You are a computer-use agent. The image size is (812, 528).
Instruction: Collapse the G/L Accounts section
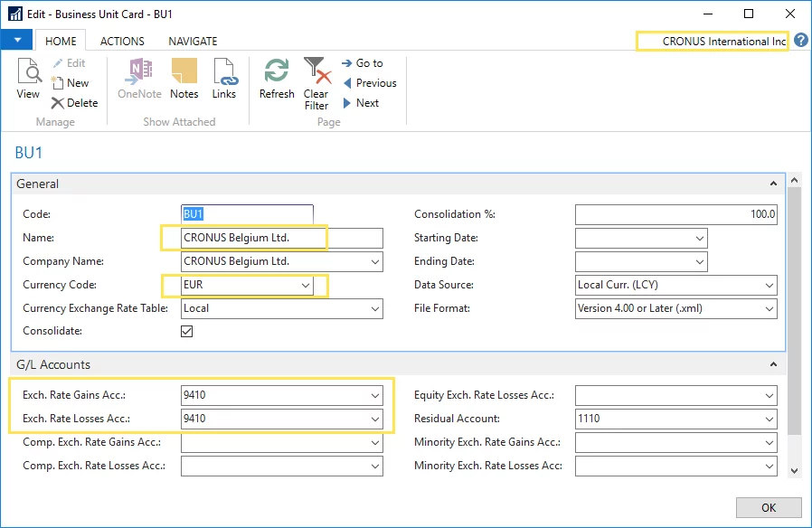point(773,364)
